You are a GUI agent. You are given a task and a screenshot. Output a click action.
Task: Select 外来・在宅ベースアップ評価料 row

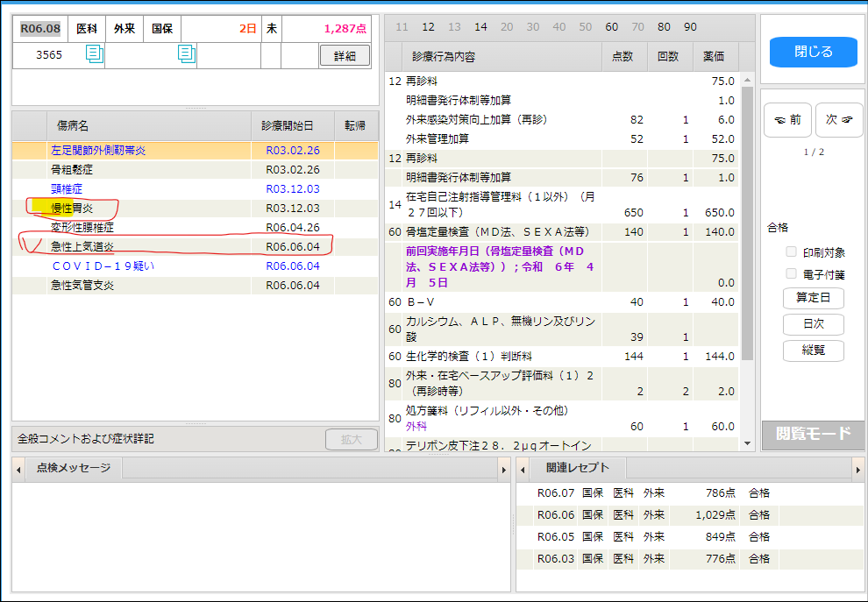pyautogui.click(x=562, y=384)
